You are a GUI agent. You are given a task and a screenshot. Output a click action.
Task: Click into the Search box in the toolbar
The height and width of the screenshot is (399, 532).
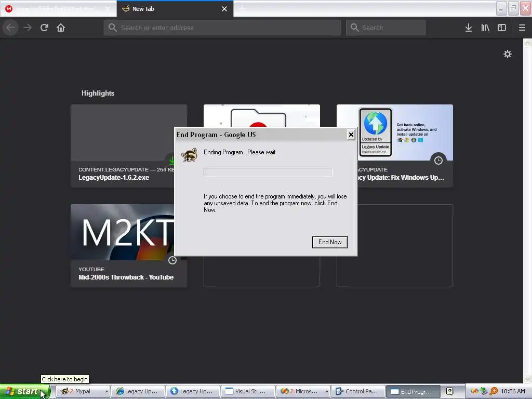click(385, 28)
